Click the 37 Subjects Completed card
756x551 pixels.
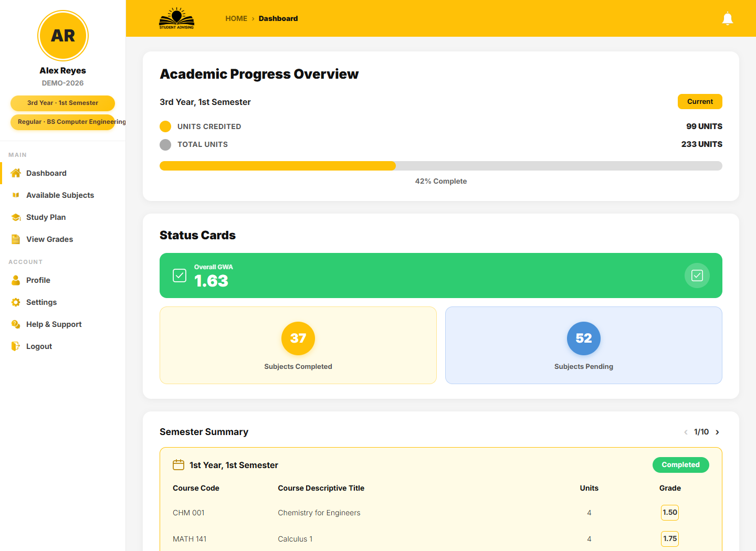coord(298,345)
